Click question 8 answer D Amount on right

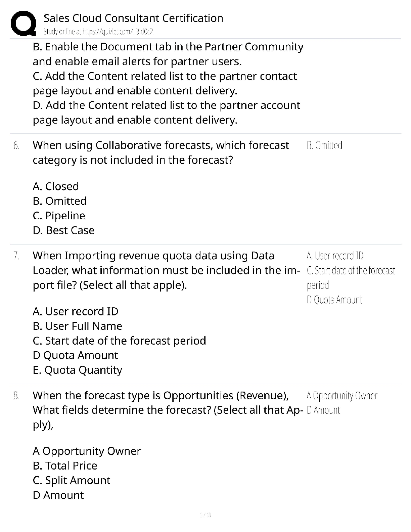(323, 410)
